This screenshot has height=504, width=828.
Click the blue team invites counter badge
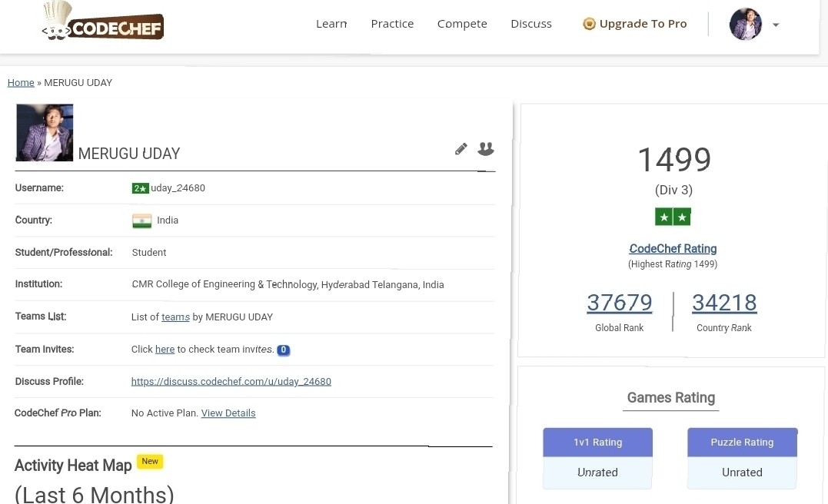[x=283, y=350]
